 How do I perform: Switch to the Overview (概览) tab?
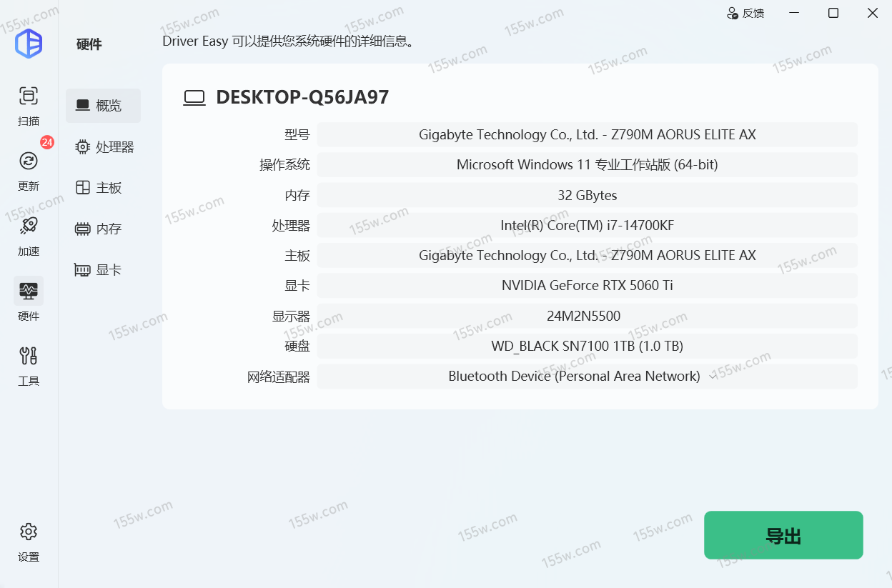[103, 106]
